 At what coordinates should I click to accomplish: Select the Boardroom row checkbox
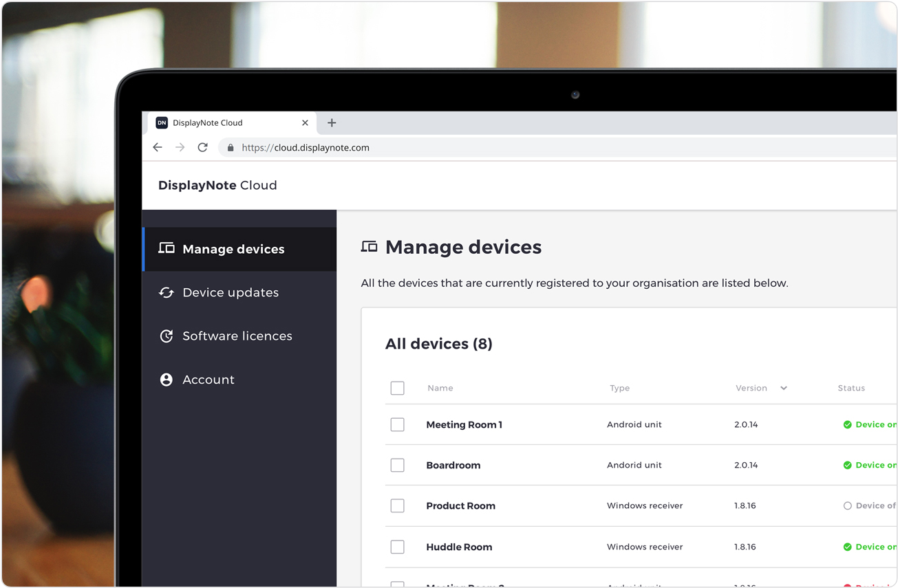(x=397, y=466)
